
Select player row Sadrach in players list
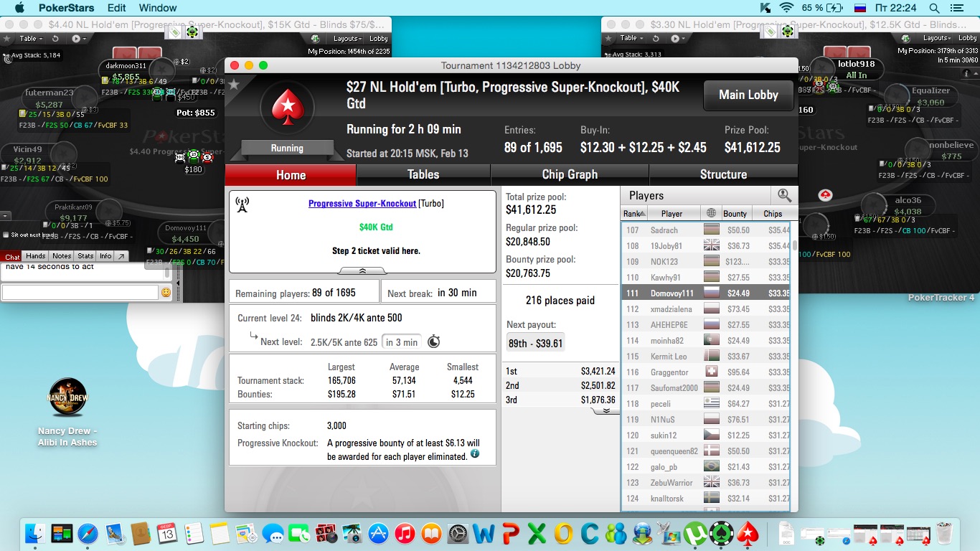[705, 230]
